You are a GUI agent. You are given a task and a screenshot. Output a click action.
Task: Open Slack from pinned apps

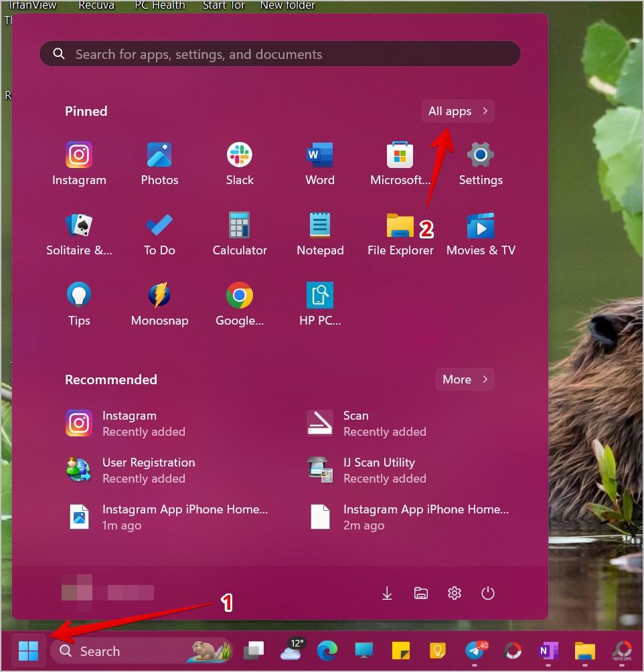pos(240,163)
